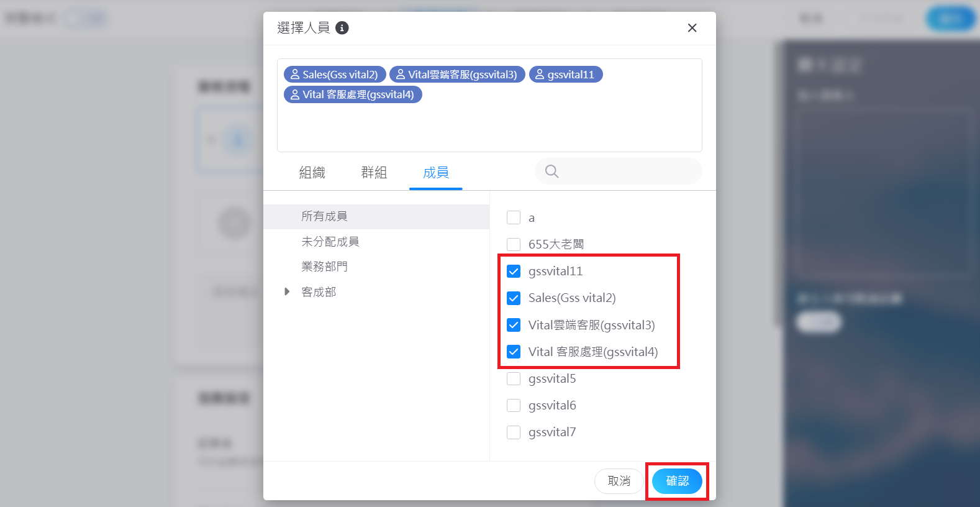The width and height of the screenshot is (980, 507).
Task: Click the search magnifier icon
Action: [551, 171]
